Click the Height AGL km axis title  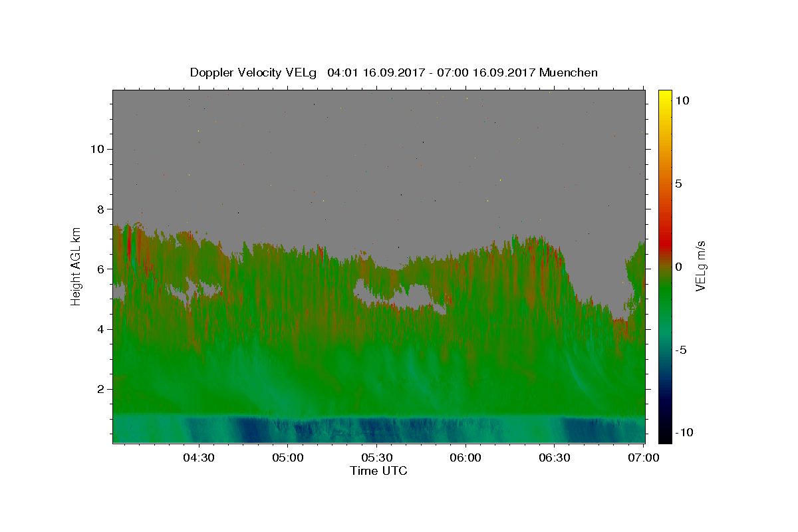click(x=76, y=265)
